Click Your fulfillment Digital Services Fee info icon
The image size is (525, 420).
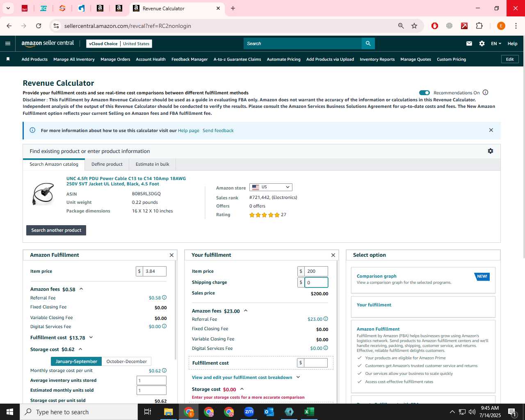click(326, 348)
